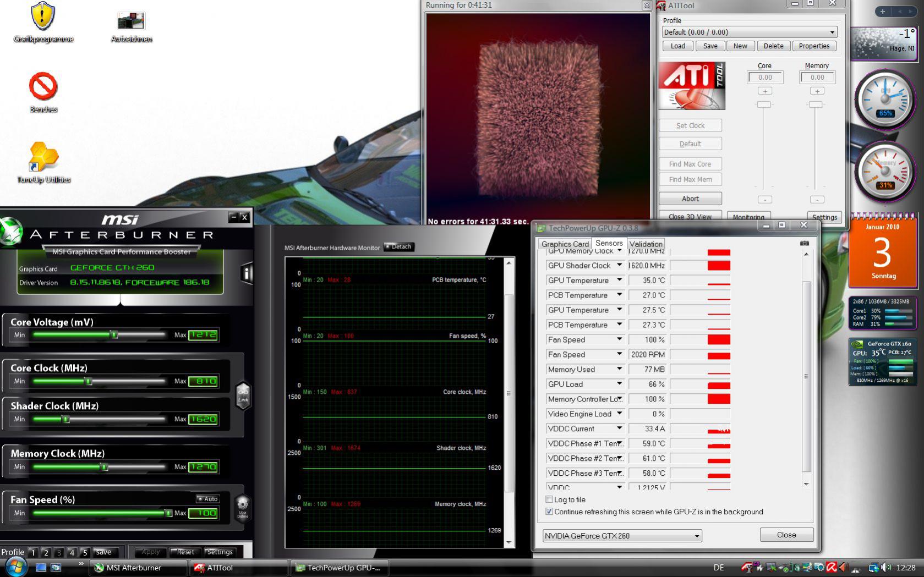The height and width of the screenshot is (577, 924).
Task: Click the weather gadget showing Hage, NI
Action: [x=884, y=43]
